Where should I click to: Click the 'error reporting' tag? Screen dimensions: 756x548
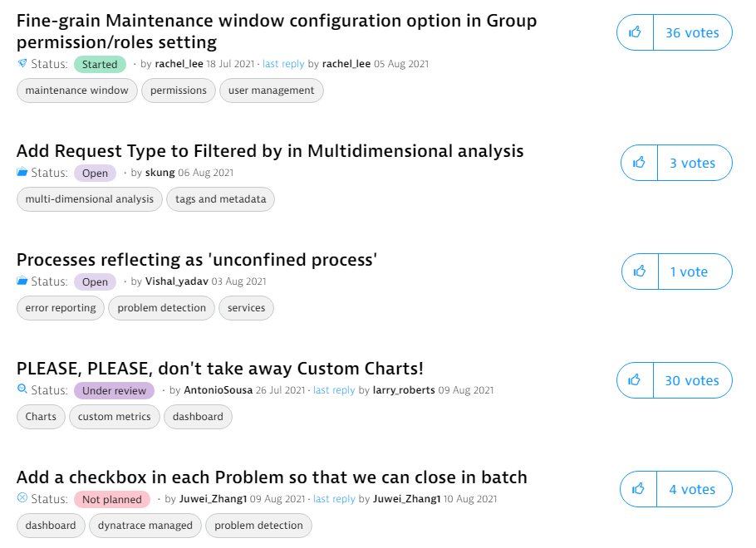[x=61, y=308]
